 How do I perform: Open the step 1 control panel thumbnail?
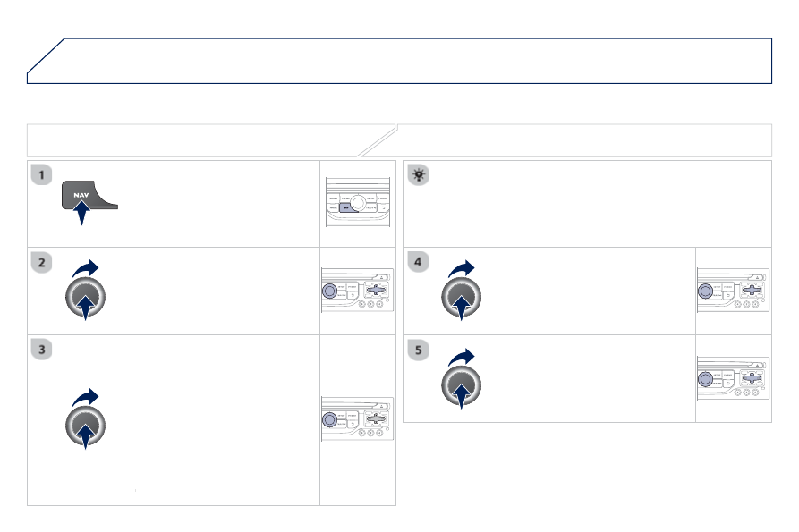click(x=358, y=202)
